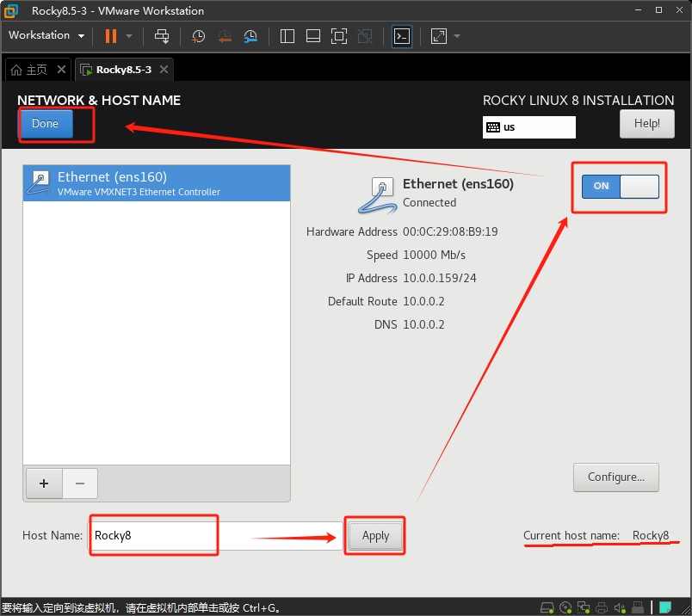Focus the Host Name input field

(215, 536)
